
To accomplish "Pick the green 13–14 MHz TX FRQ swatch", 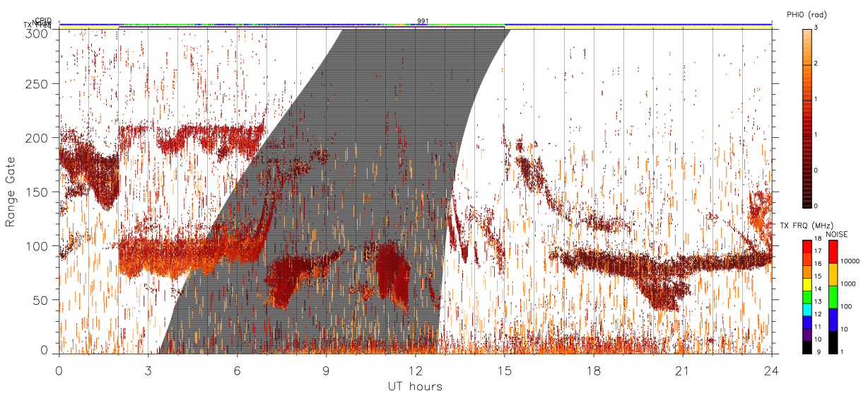I will [x=807, y=296].
